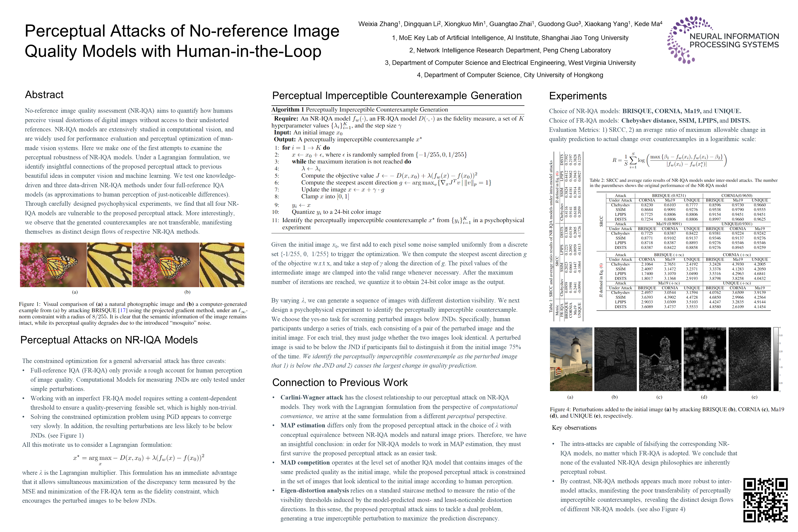Select the lighthouse photo in Figure 4(a)
Screen dimensions: 798x532
pyautogui.click(x=571, y=359)
